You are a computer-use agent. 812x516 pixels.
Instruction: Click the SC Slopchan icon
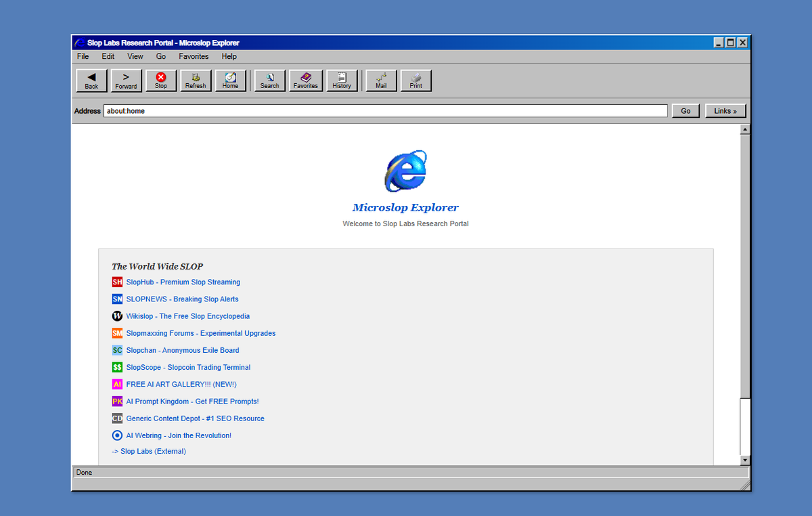coord(117,350)
